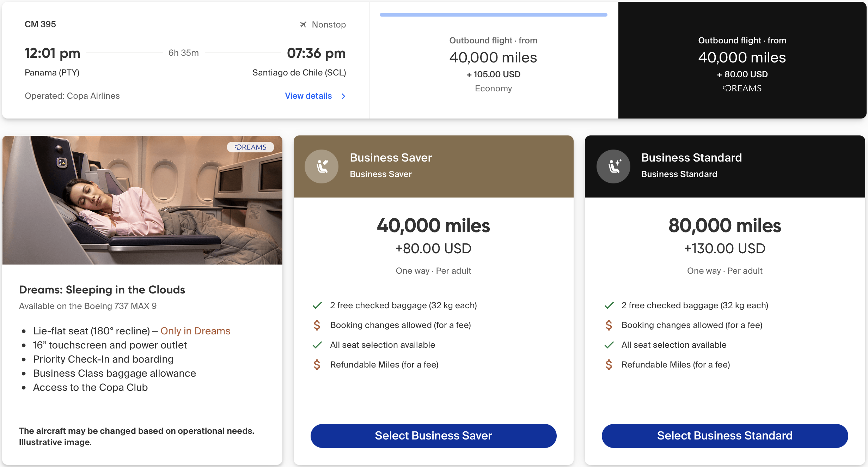Click 'Priority Check-In and boarding' bullet
The width and height of the screenshot is (868, 467).
tap(103, 359)
